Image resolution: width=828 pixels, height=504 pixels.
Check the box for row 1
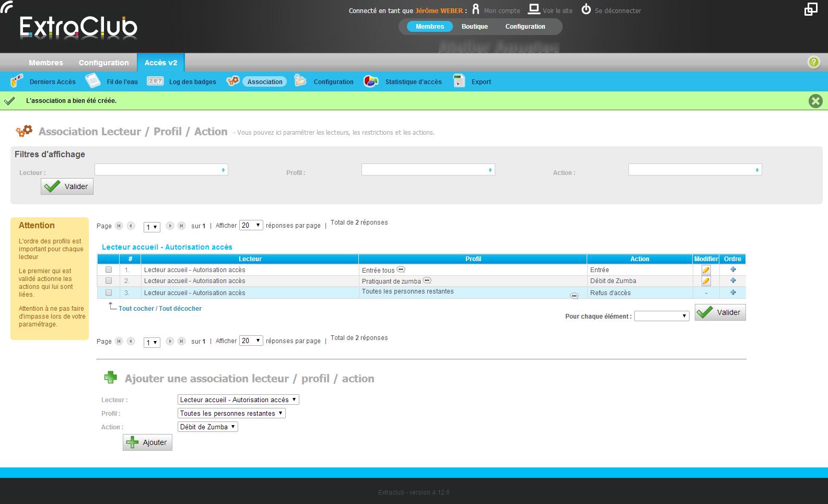click(109, 270)
